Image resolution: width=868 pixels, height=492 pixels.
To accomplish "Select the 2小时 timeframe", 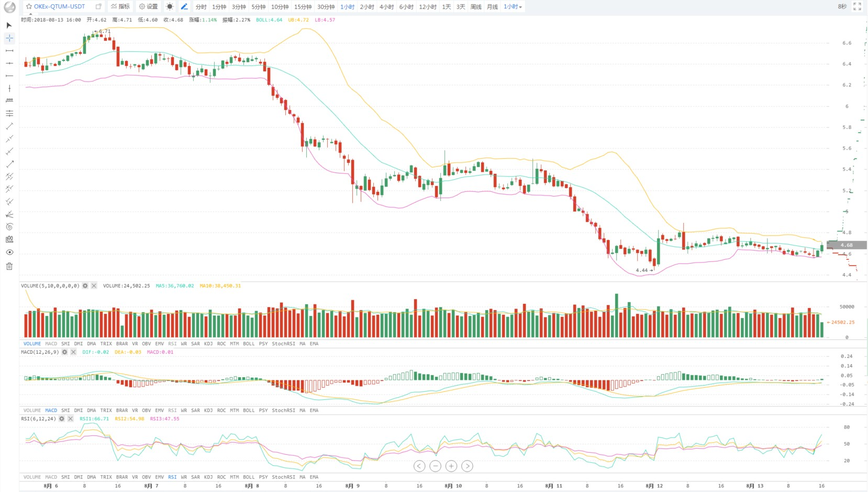I will (x=367, y=7).
